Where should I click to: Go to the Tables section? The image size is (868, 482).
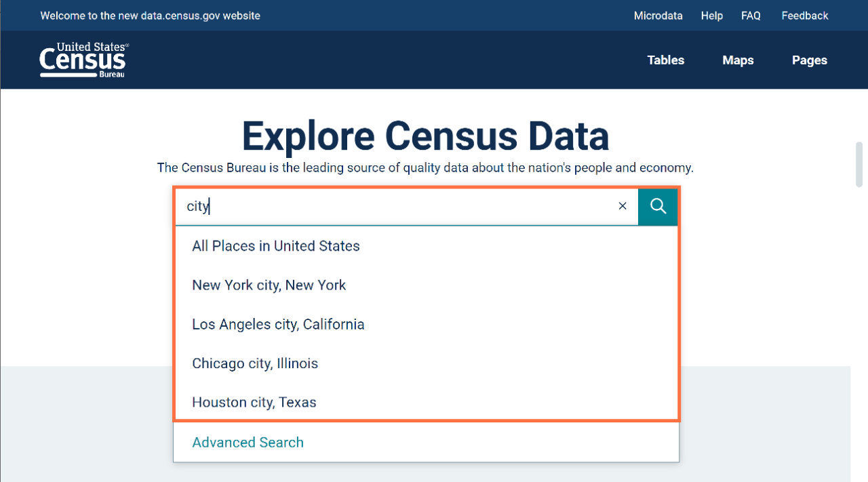(x=665, y=60)
